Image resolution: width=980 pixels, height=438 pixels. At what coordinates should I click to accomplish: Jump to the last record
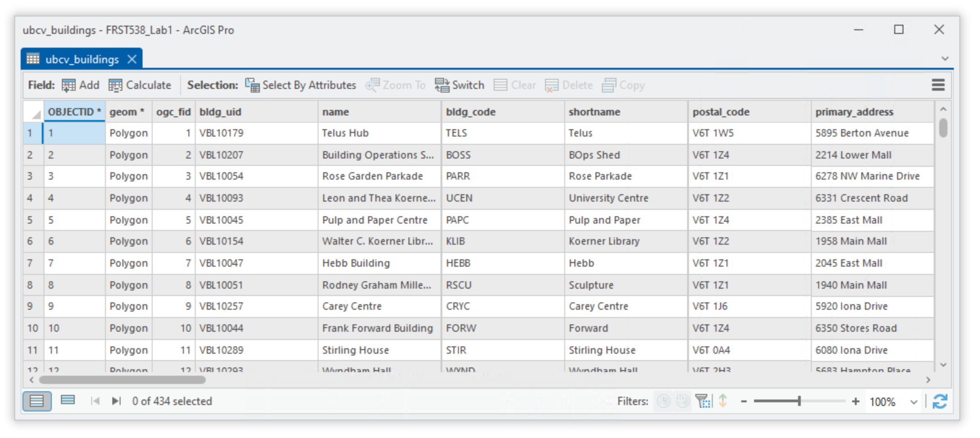click(116, 401)
